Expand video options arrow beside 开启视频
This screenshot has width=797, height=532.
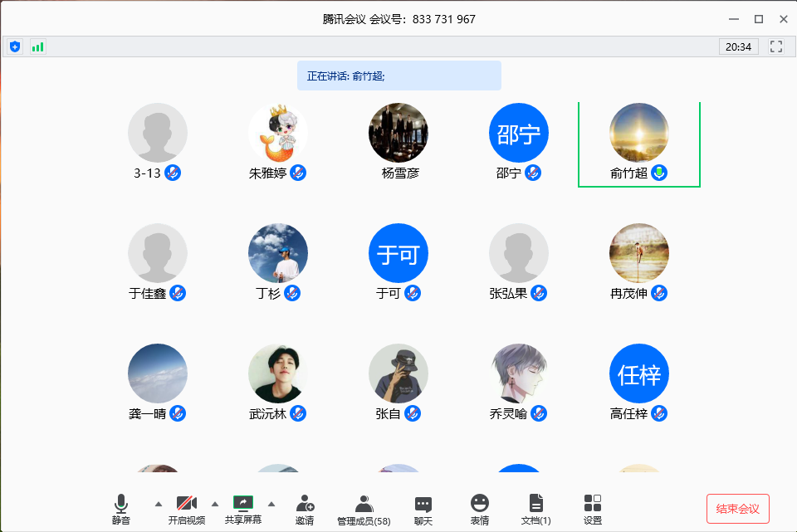[x=214, y=503]
